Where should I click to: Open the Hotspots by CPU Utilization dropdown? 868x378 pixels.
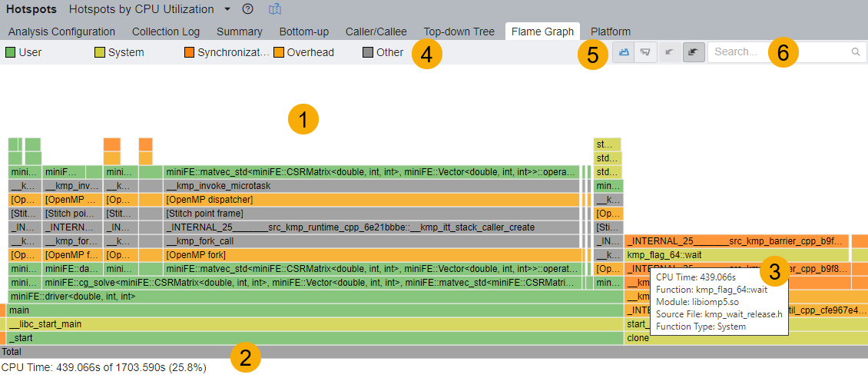tap(227, 9)
